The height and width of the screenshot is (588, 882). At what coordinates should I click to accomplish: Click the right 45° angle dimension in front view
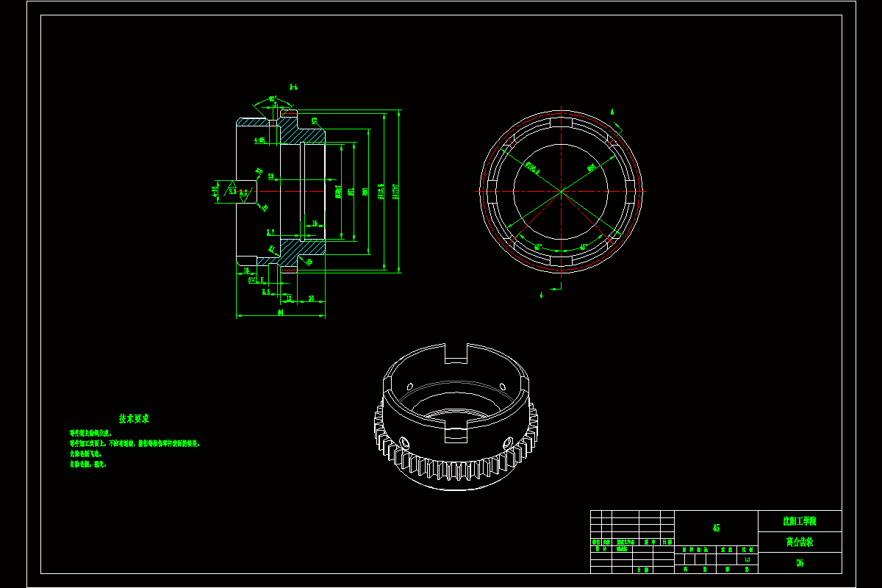pos(584,247)
